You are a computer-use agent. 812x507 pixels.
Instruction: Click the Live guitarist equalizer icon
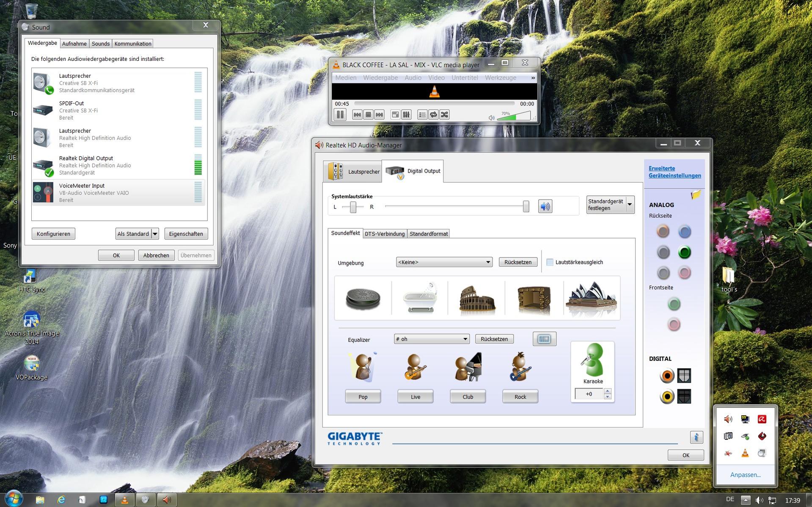point(415,367)
